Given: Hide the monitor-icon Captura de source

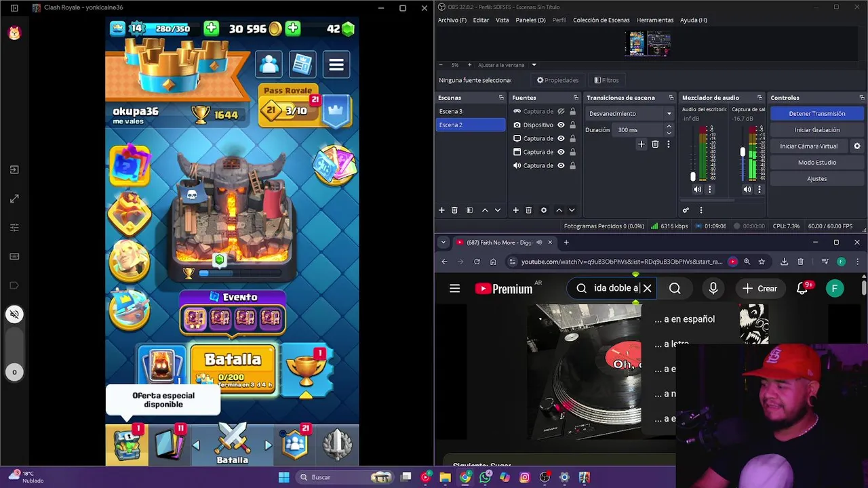Looking at the screenshot, I should click(561, 138).
